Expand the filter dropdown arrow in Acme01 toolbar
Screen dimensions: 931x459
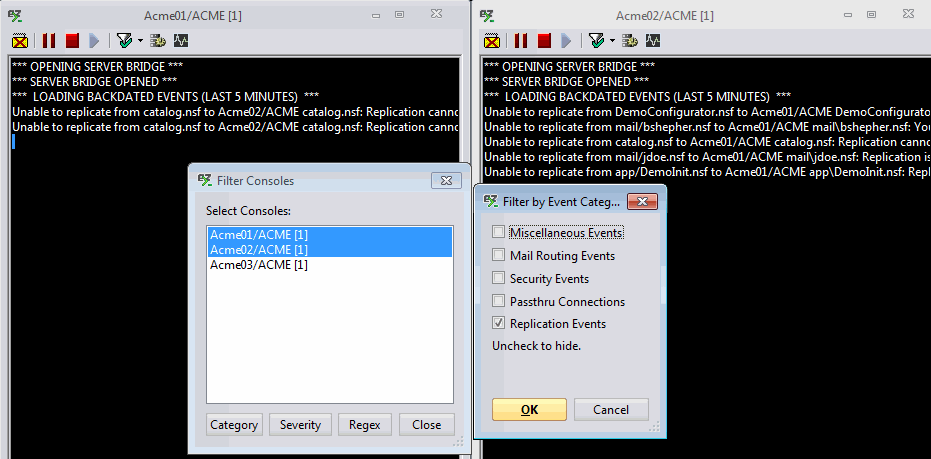140,41
